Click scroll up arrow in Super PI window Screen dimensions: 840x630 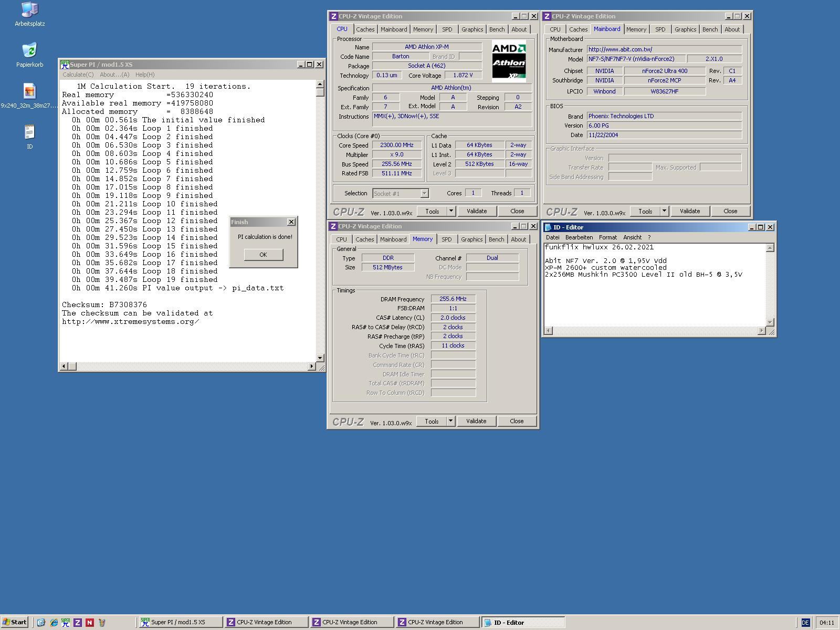pos(320,84)
